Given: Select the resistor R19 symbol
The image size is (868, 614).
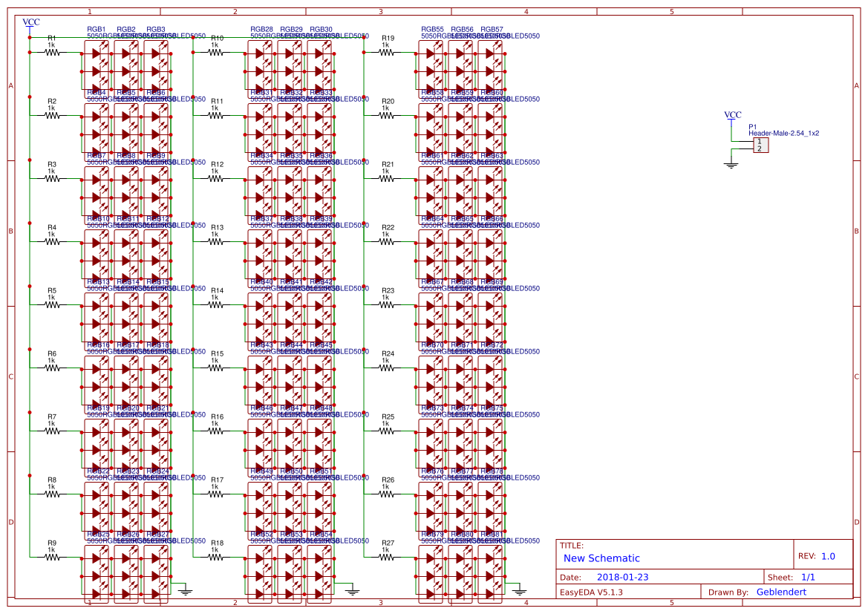Looking at the screenshot, I should point(385,50).
